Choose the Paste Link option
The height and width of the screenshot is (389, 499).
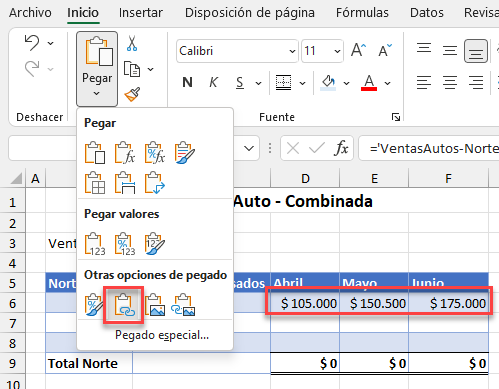[124, 305]
